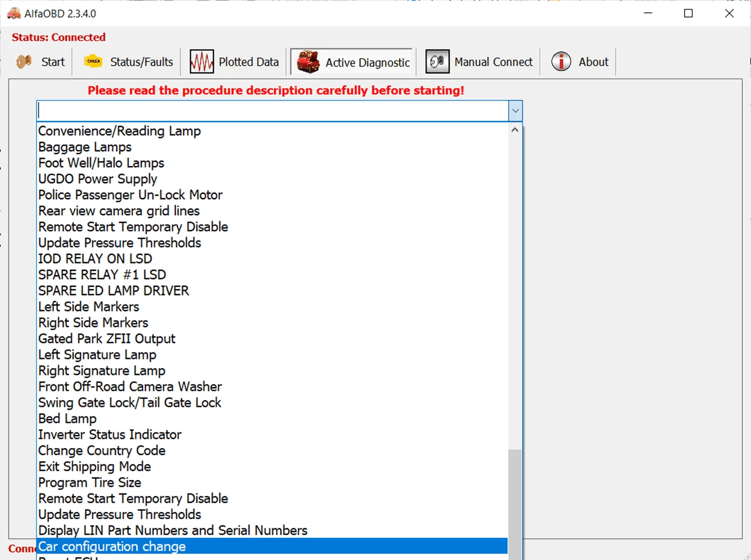This screenshot has width=751, height=560.
Task: Choose Swing Gate Lock/Tail Gate Lock
Action: click(272, 402)
